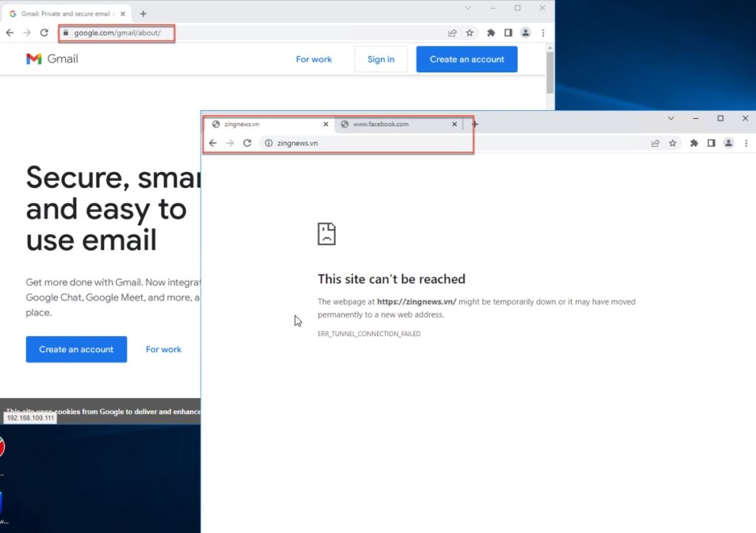Open For work link beside lower Create account
This screenshot has width=756, height=533.
(x=163, y=349)
